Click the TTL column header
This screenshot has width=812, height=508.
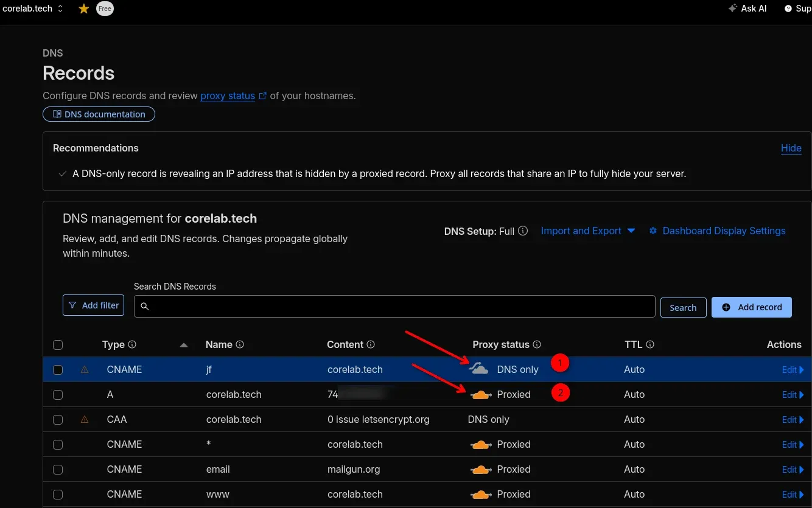(634, 344)
